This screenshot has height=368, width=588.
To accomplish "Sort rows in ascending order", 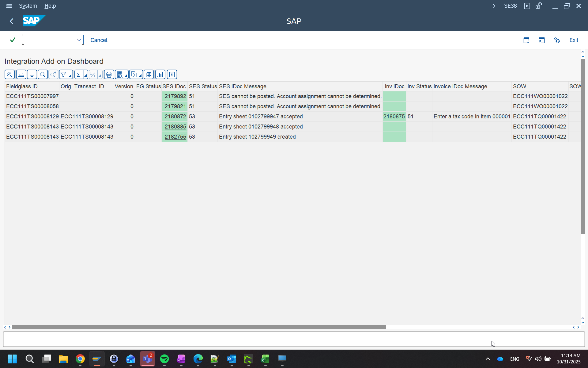I will pos(21,75).
